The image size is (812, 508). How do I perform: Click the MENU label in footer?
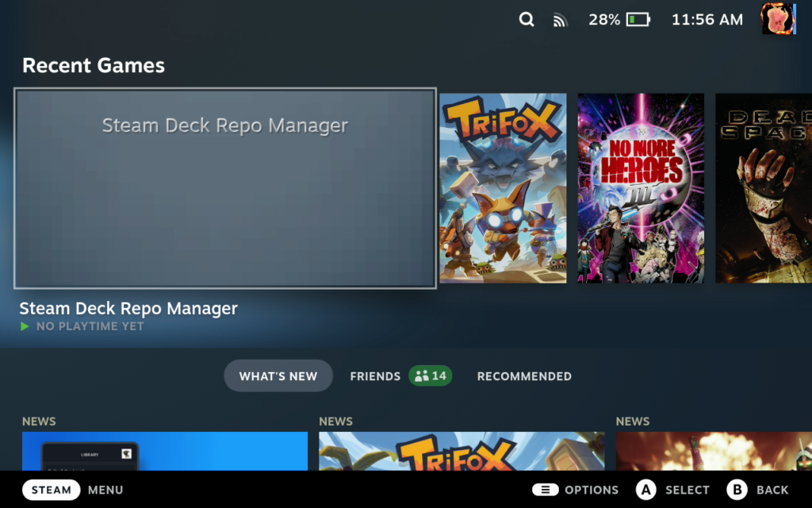tap(105, 490)
